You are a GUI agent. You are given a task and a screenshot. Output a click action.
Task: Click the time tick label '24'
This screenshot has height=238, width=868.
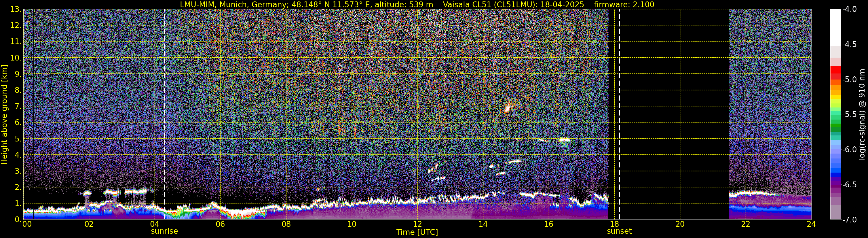click(811, 224)
